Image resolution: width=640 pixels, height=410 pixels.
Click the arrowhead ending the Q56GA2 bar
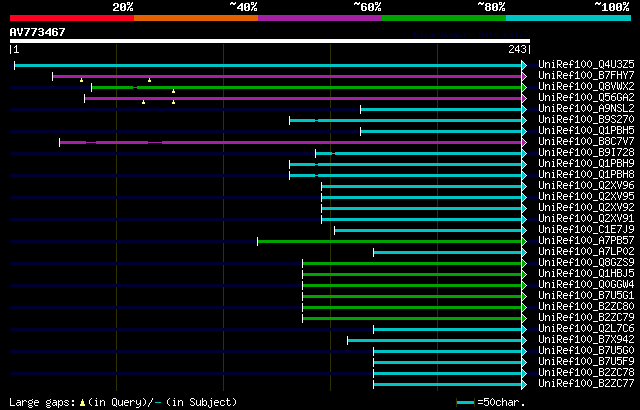(524, 98)
